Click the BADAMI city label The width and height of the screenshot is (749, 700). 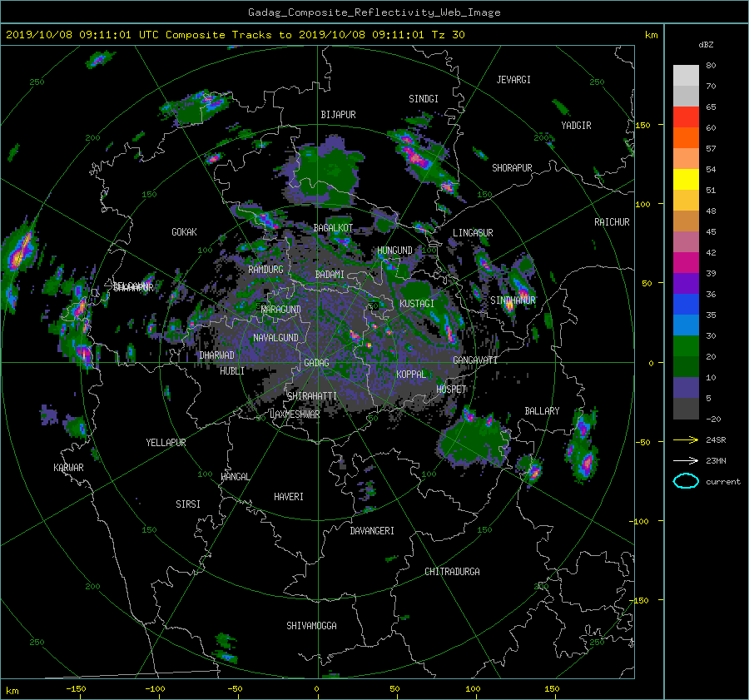pos(330,275)
